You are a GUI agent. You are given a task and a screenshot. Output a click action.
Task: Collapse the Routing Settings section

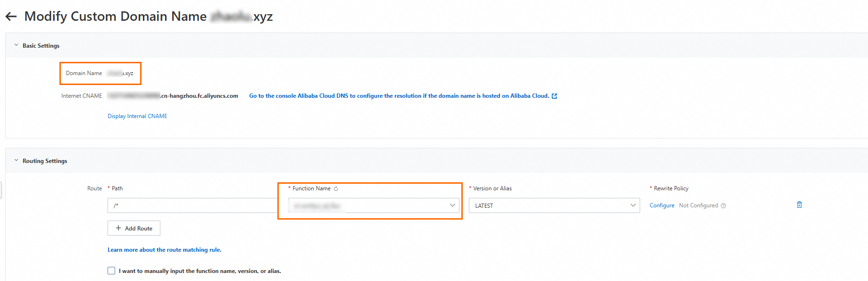tap(17, 161)
